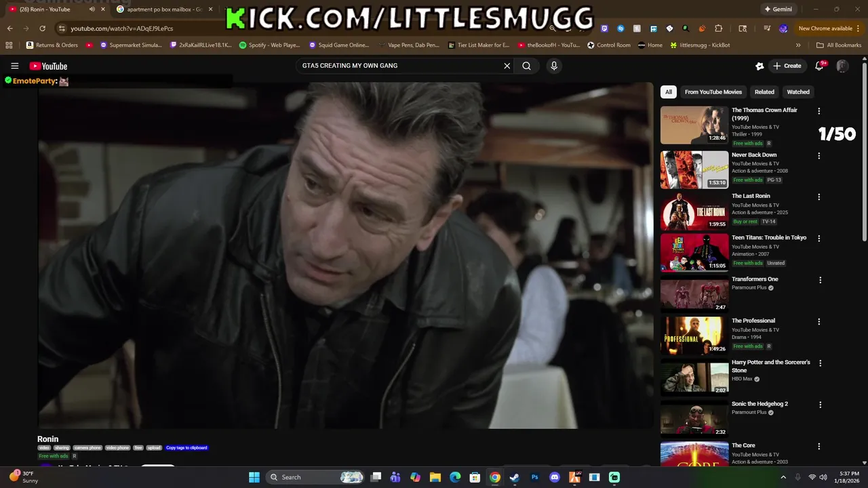Open the account avatar menu
The height and width of the screenshot is (488, 868).
[x=842, y=66]
